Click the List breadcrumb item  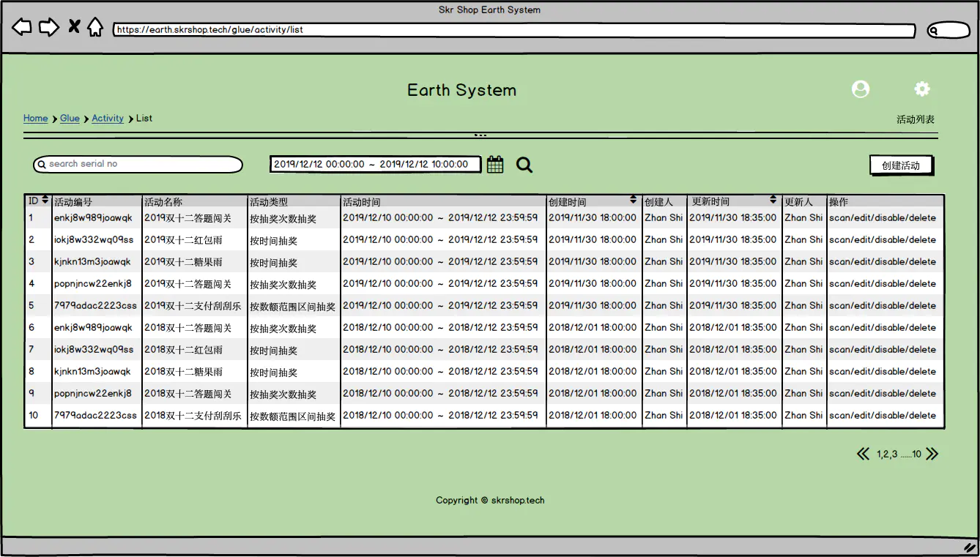click(144, 119)
